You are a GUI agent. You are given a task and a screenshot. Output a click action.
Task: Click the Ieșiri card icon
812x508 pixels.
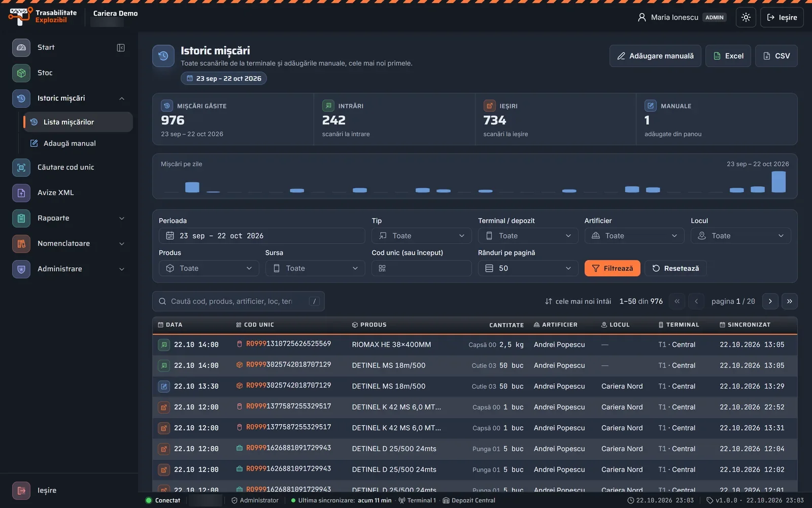[x=490, y=106]
